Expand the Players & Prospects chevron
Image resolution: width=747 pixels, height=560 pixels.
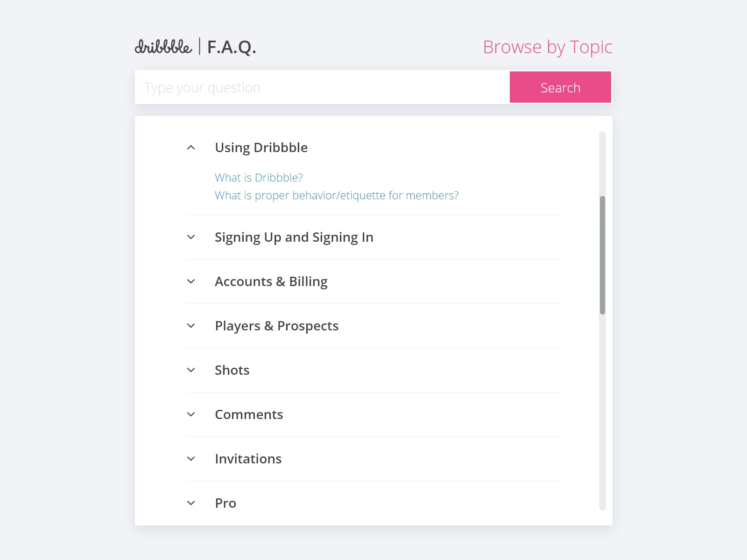pos(191,326)
